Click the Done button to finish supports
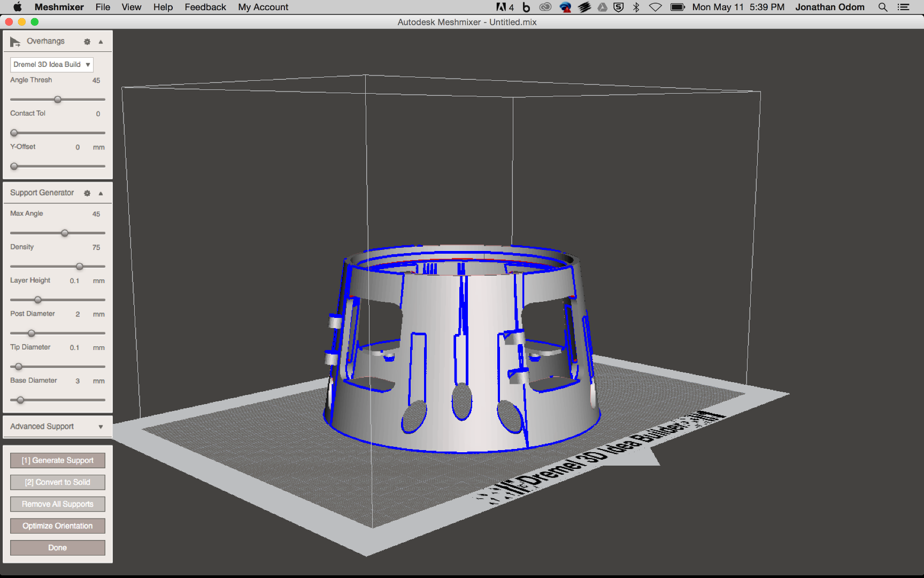924x578 pixels. pyautogui.click(x=57, y=547)
